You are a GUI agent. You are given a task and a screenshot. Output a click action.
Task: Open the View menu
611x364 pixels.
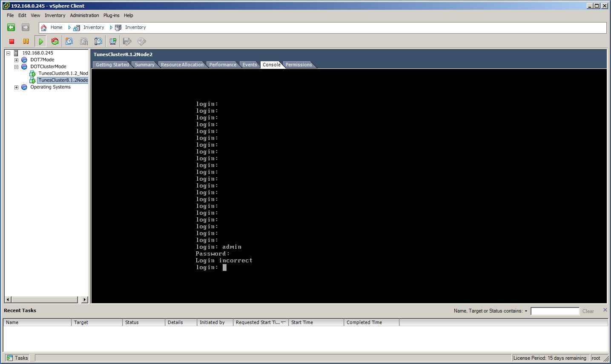tap(35, 15)
